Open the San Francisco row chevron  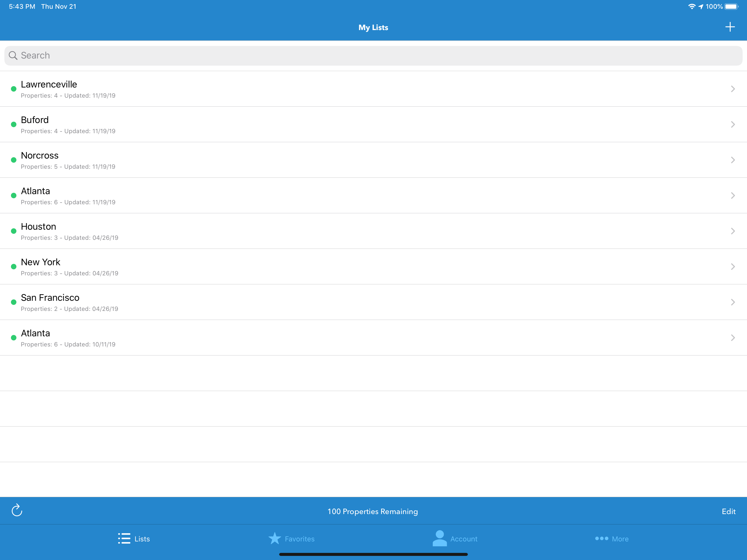(x=733, y=302)
